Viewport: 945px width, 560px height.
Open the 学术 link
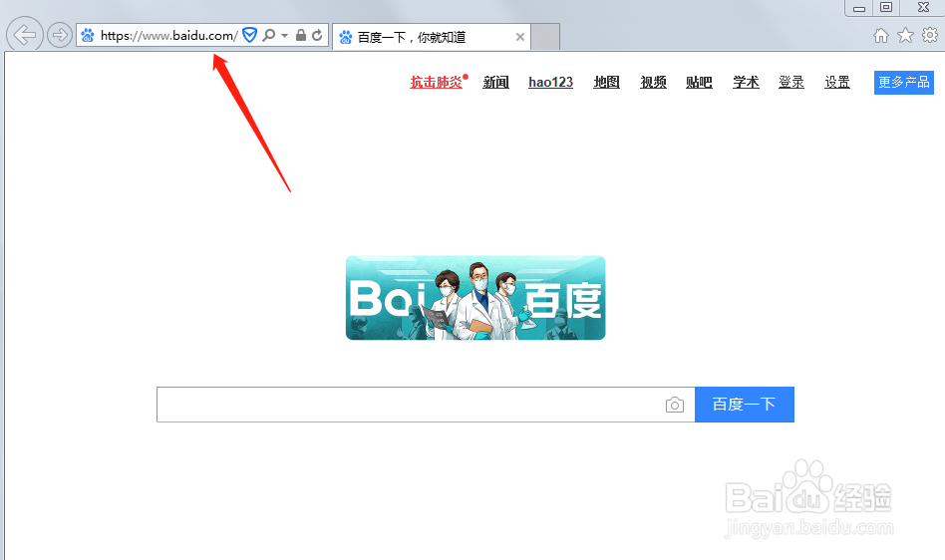(x=746, y=82)
